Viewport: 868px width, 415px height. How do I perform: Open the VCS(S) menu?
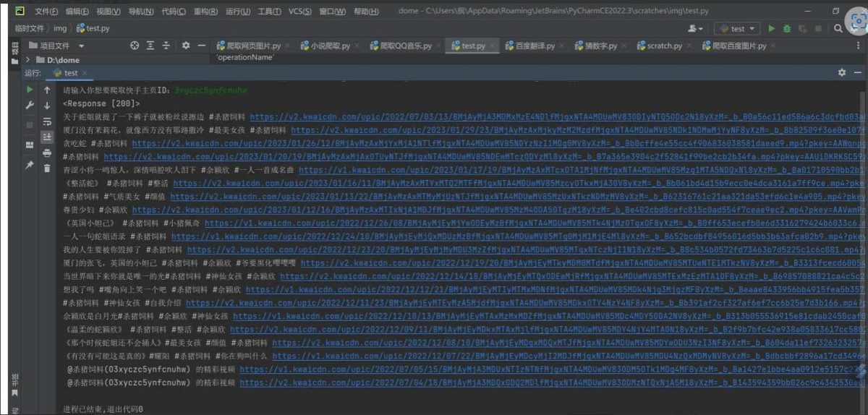click(x=300, y=12)
